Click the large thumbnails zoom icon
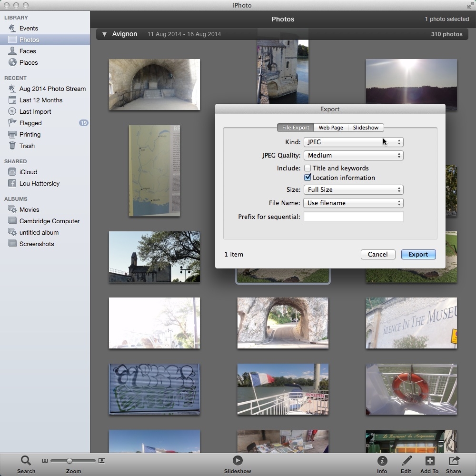The image size is (476, 476). (102, 461)
